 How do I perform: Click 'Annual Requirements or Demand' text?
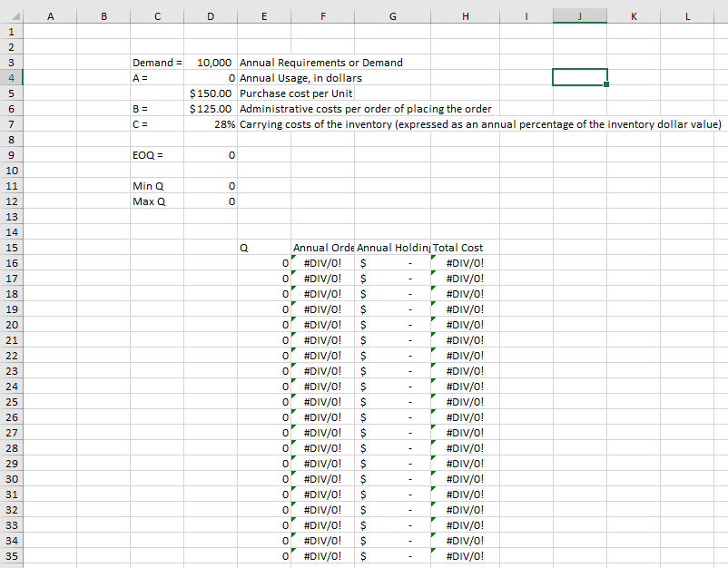coord(320,63)
